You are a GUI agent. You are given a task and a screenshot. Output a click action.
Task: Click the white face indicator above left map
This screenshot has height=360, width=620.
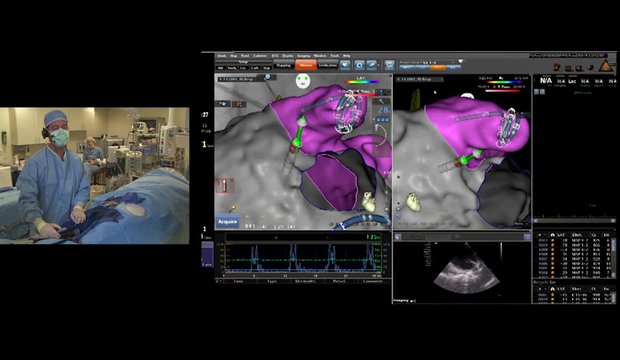[303, 81]
